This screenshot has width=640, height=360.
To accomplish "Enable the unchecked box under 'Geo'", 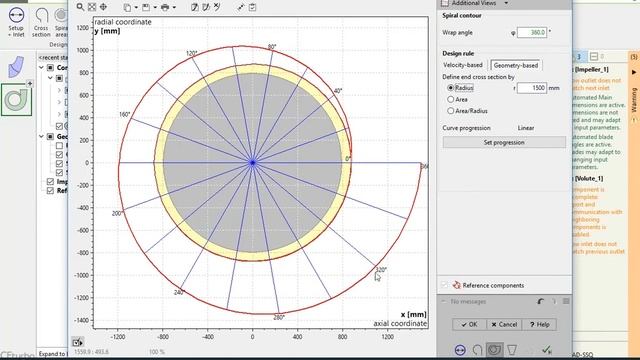I will (59, 145).
